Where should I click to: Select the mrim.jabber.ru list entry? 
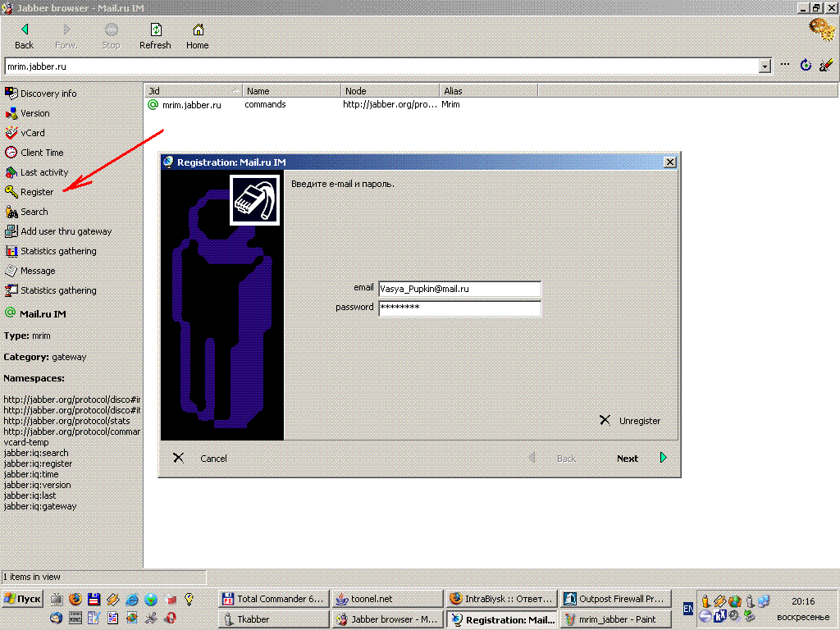pos(191,105)
